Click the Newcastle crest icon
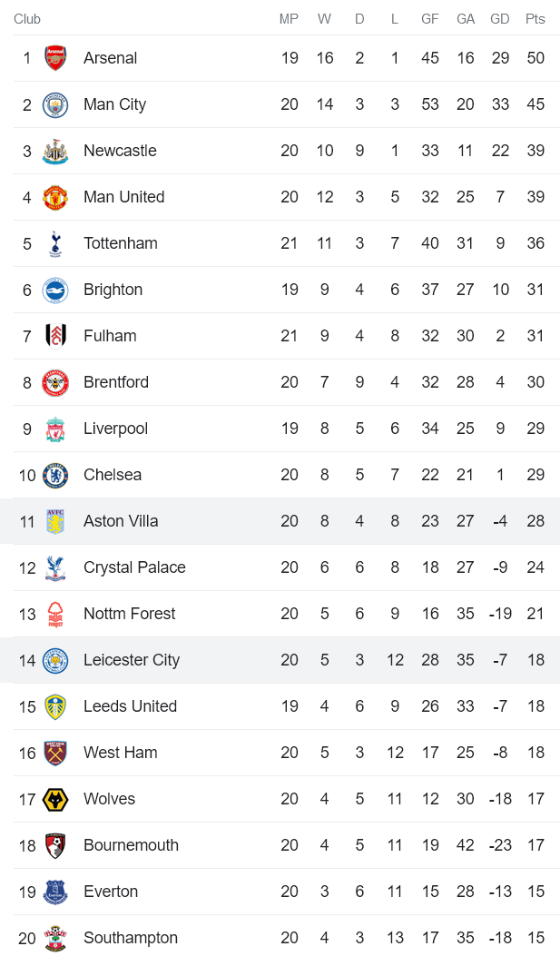560x966 pixels. (x=55, y=151)
